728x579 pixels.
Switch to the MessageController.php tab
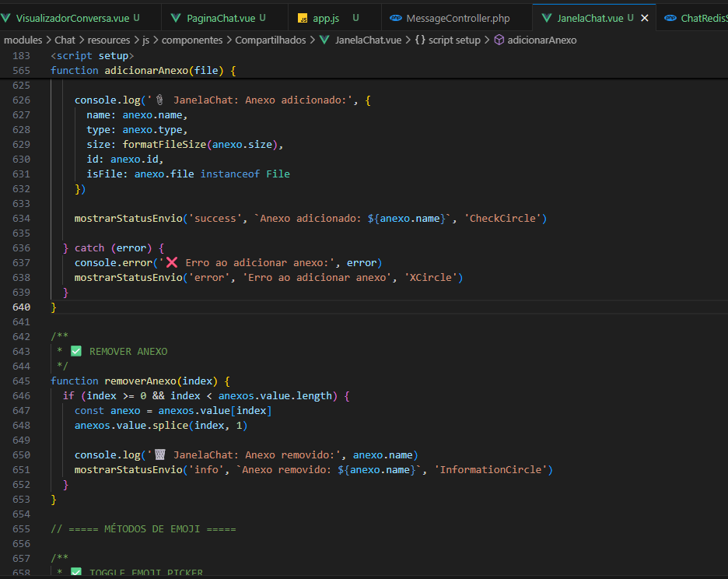(x=457, y=18)
